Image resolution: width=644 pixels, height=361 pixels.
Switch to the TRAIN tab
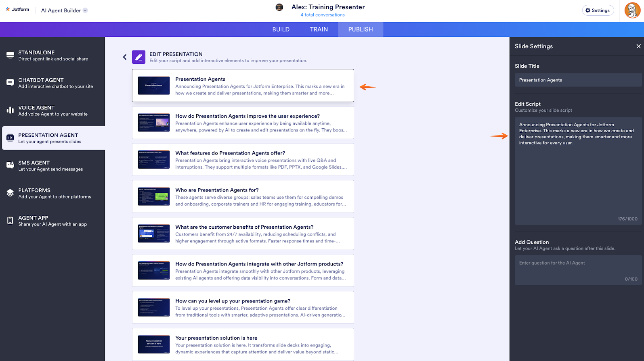tap(319, 29)
